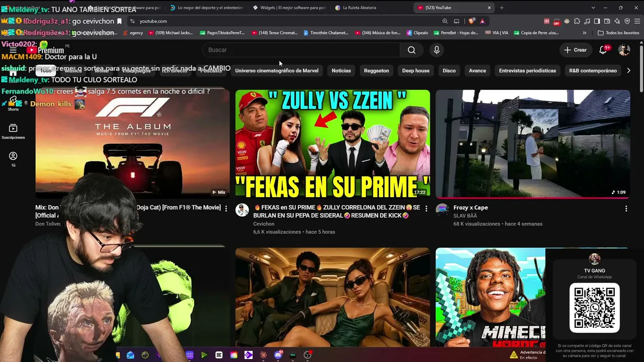644x362 pixels.
Task: Open the Todos los favoritos bookmarks folder
Action: tap(618, 33)
